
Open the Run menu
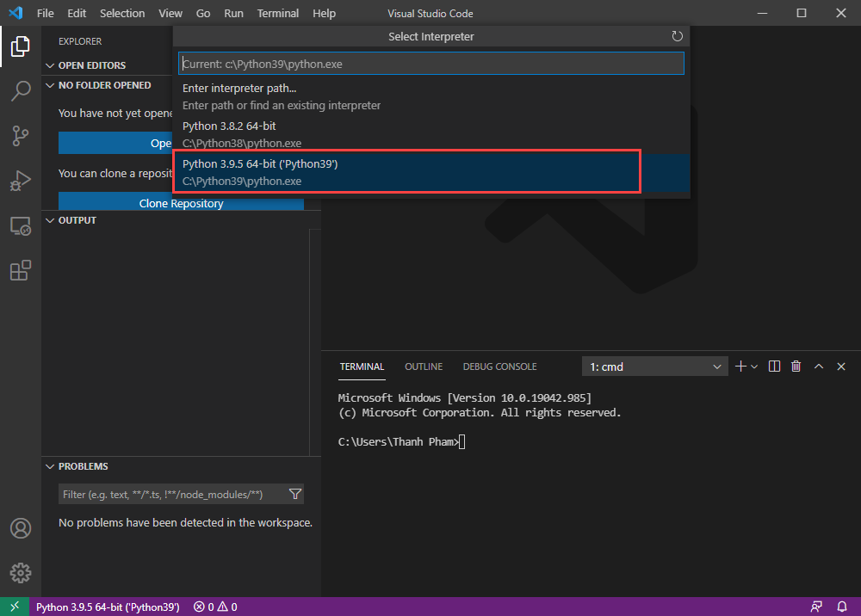pos(233,13)
